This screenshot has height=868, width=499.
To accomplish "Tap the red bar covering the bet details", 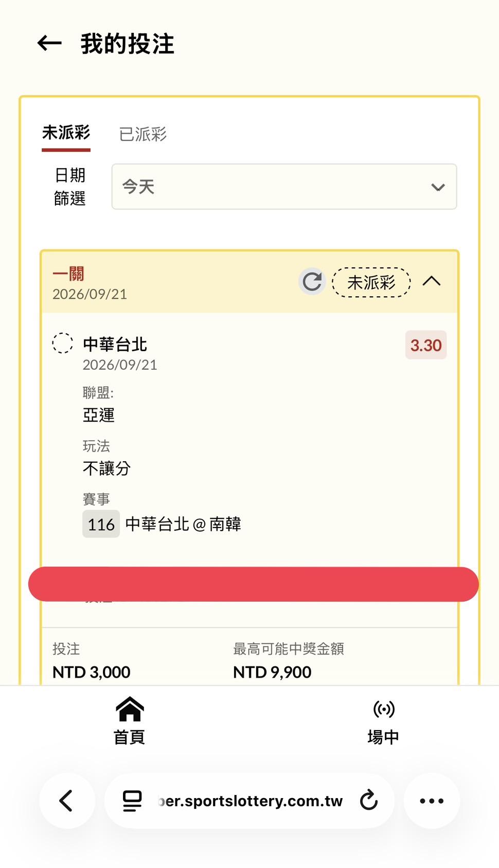I will click(x=254, y=584).
